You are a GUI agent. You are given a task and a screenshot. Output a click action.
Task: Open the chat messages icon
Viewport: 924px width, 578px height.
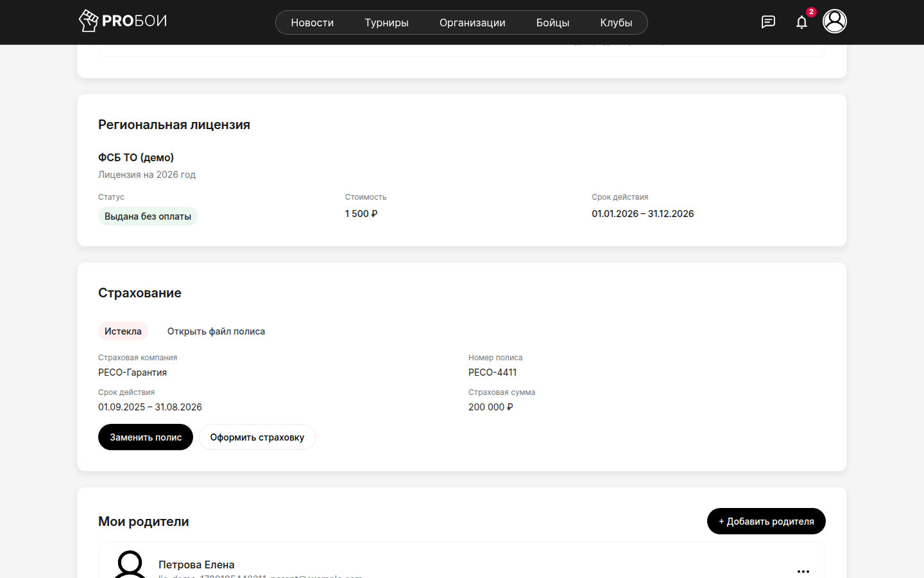768,22
